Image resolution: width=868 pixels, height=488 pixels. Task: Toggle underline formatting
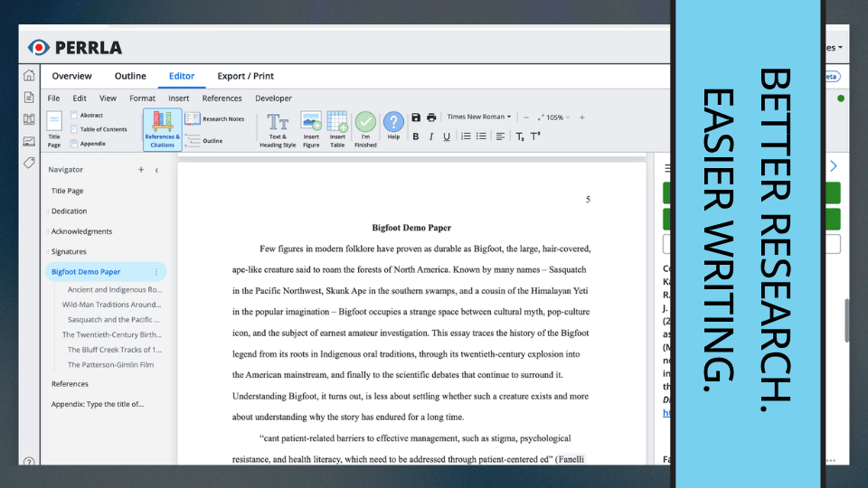click(447, 136)
